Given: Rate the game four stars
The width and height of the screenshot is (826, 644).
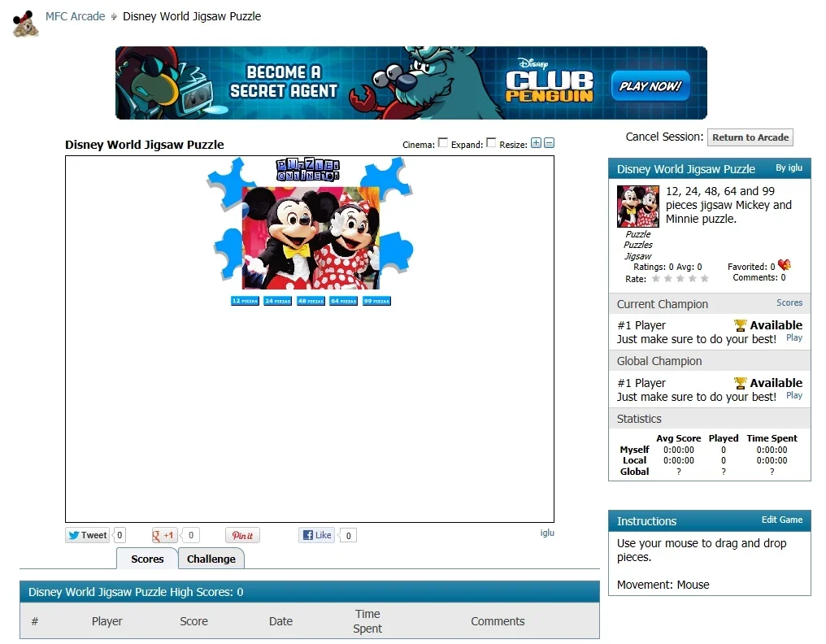Looking at the screenshot, I should click(x=692, y=279).
